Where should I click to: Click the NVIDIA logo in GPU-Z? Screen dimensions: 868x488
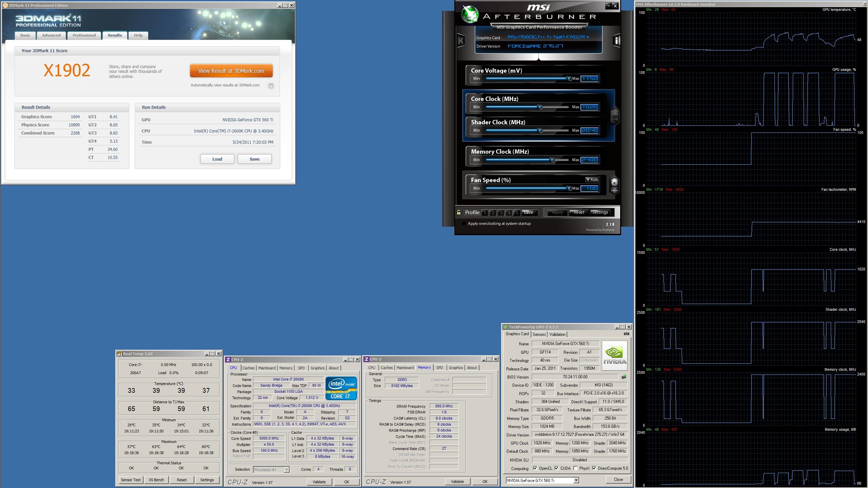[615, 355]
